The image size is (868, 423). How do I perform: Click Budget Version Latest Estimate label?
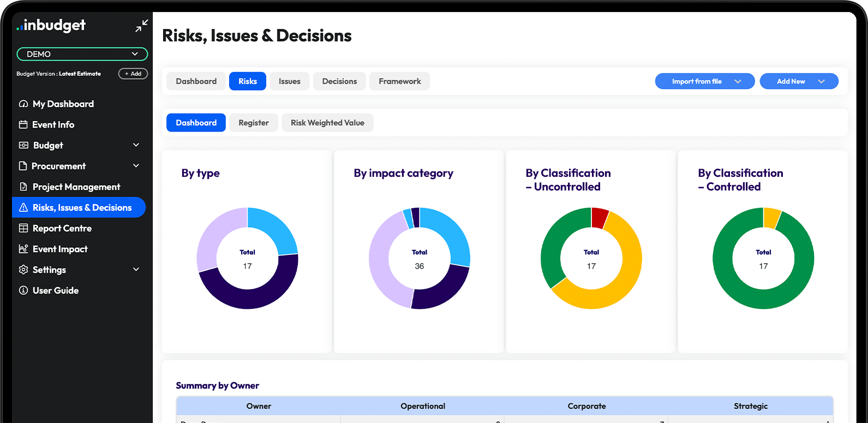(x=58, y=74)
